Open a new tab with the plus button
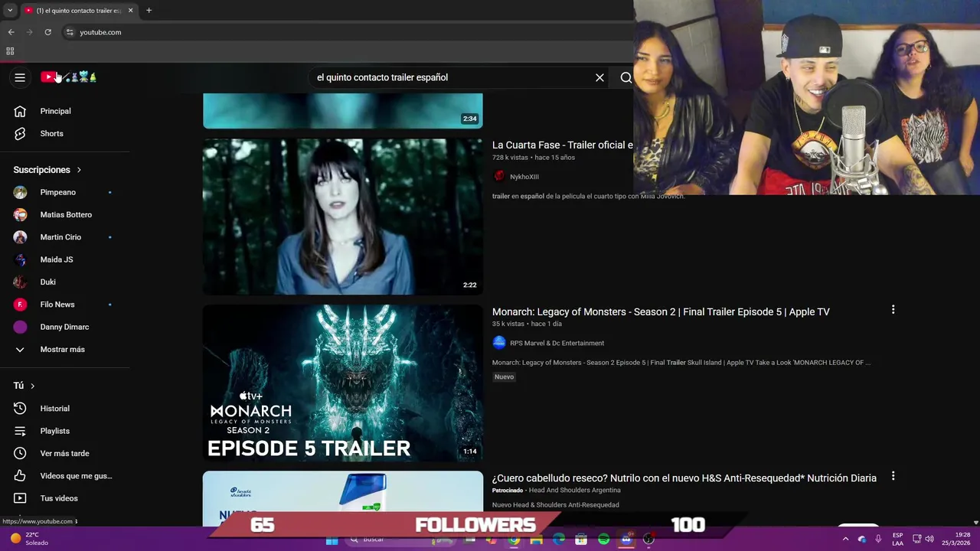The image size is (980, 551). click(149, 11)
